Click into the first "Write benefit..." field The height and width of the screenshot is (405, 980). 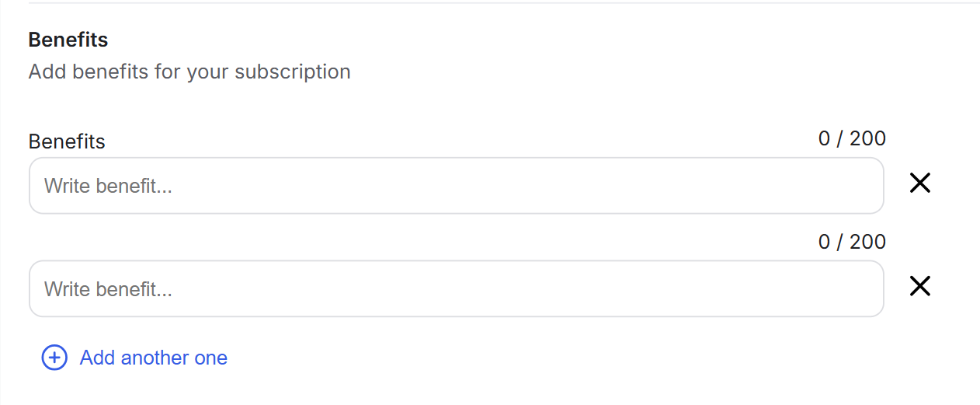[x=456, y=186]
